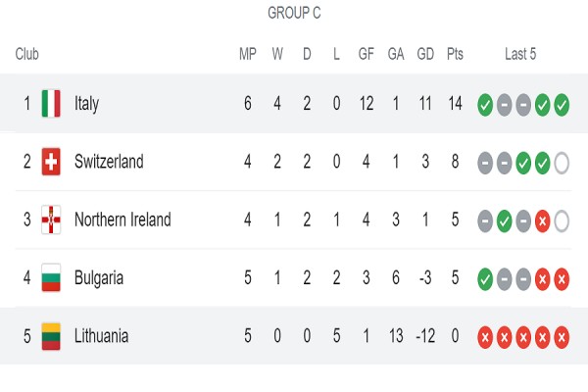This screenshot has height=392, width=588.
Task: Click the Northern Ireland flag icon
Action: (51, 220)
